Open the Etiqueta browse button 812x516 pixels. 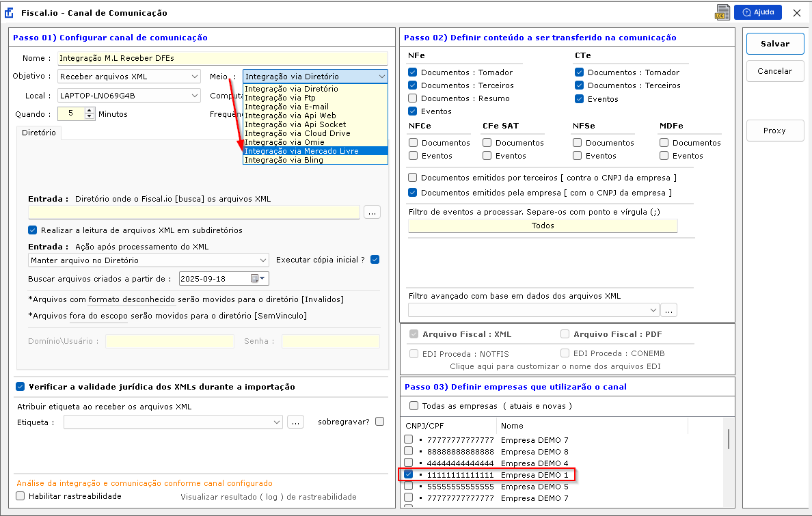(x=295, y=422)
